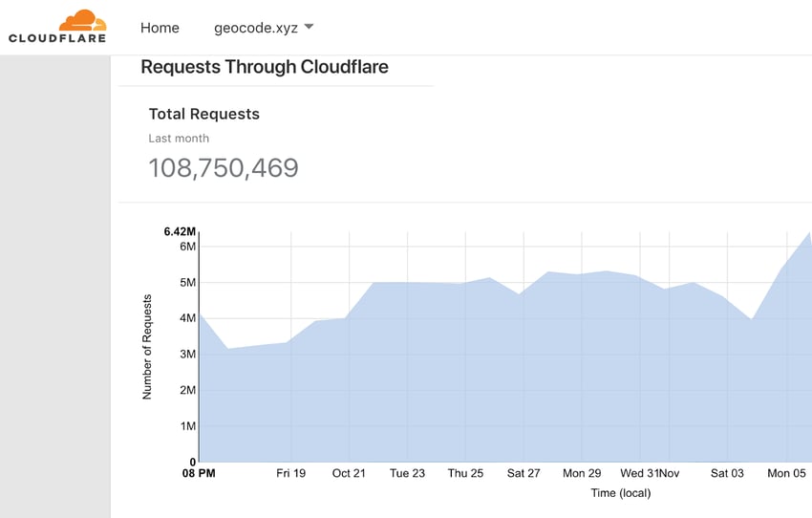812x518 pixels.
Task: Click the Fri 19 date on the axis
Action: (290, 473)
